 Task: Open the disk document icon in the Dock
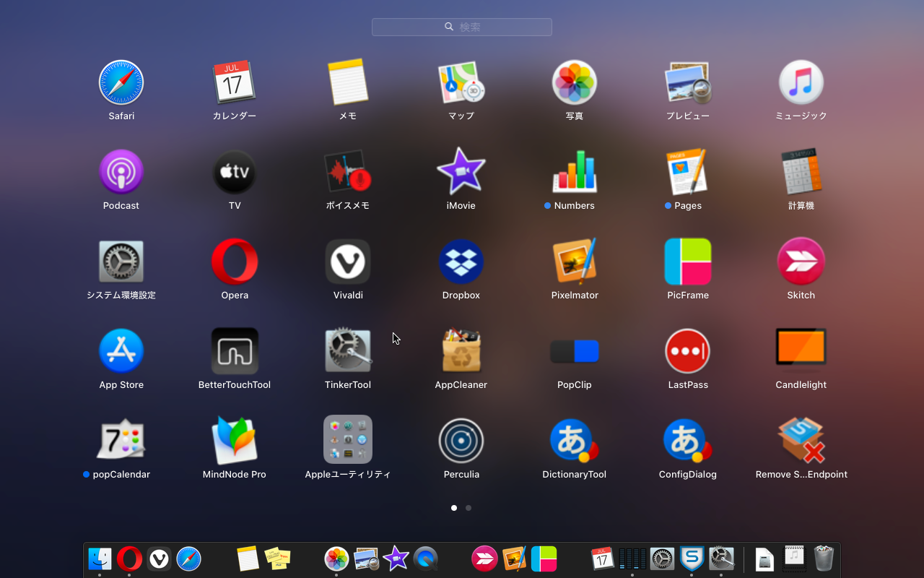764,558
